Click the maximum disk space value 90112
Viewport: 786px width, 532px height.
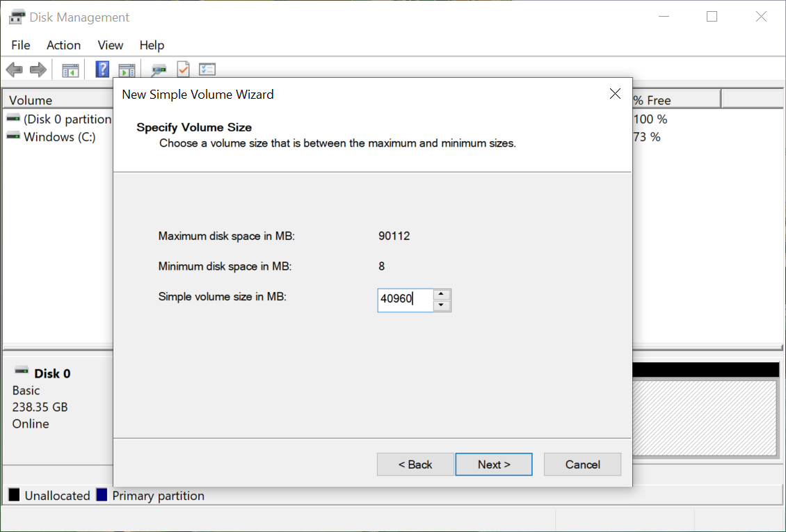[x=394, y=236]
